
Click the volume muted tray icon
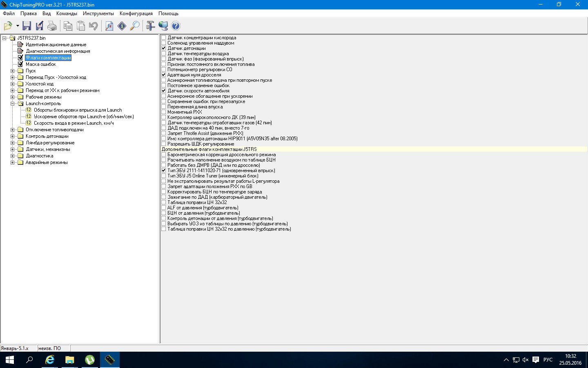(x=526, y=360)
